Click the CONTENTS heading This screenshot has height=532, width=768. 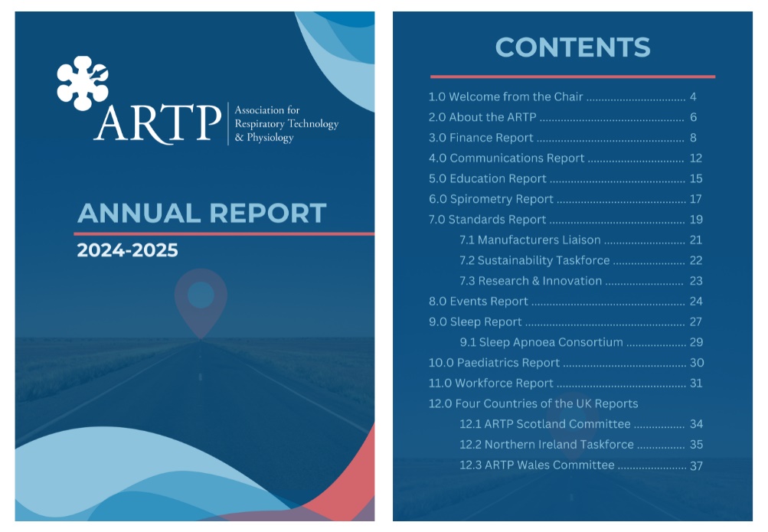(573, 47)
